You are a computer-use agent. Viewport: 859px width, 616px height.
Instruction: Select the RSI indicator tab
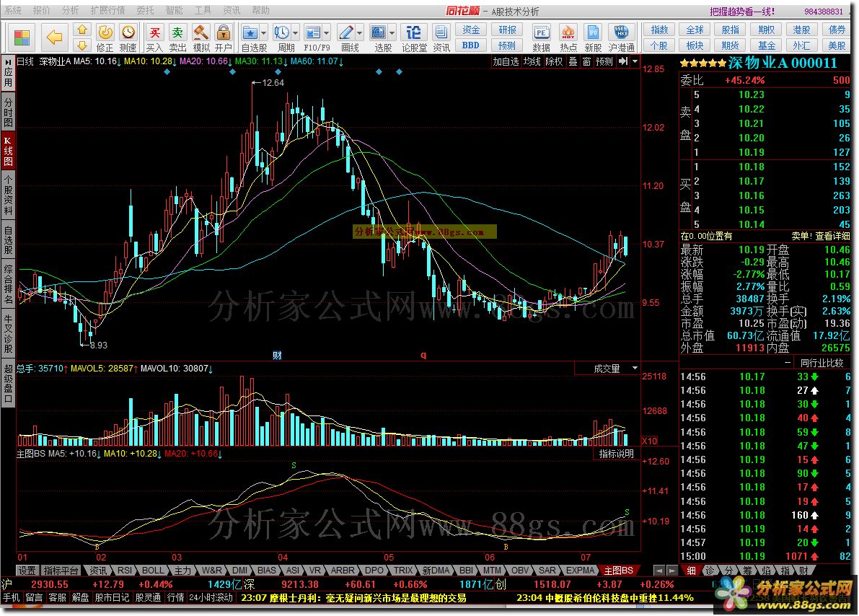[x=124, y=570]
